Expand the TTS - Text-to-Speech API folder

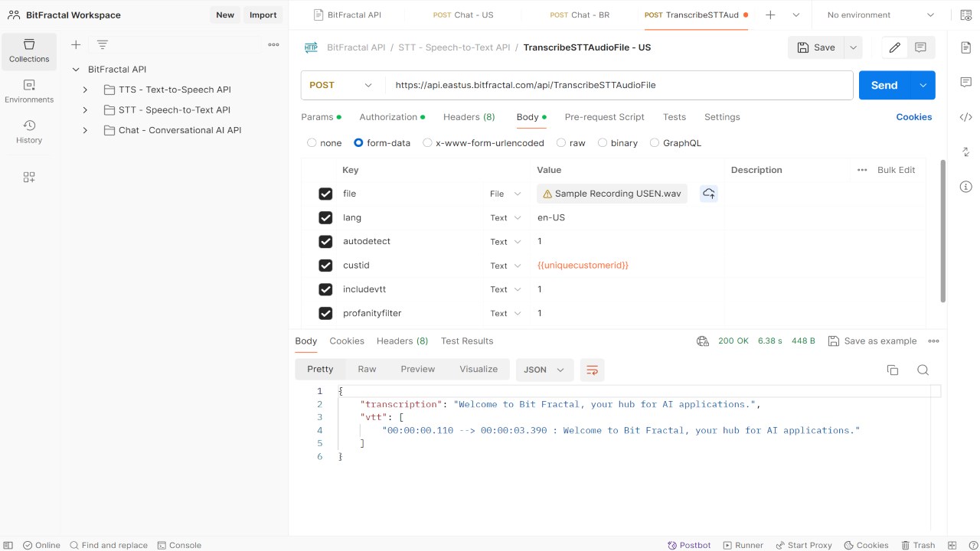[x=85, y=90]
